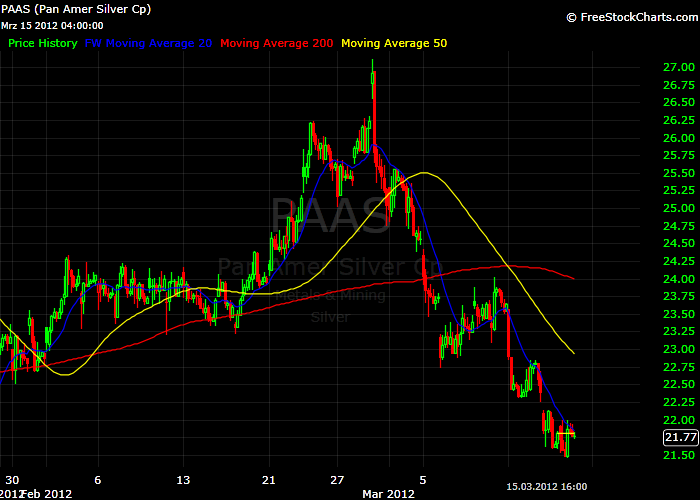
Task: Click the 25.75 price axis label
Action: point(679,155)
